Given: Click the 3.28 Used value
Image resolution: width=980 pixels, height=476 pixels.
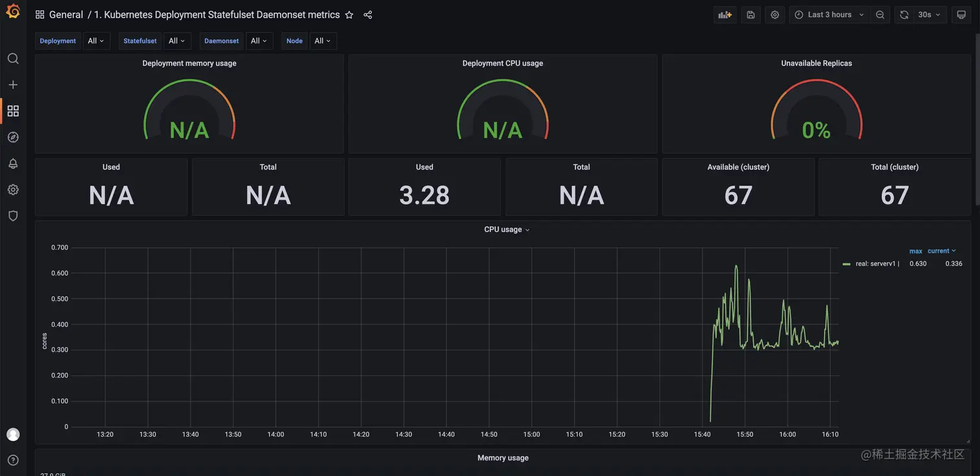Looking at the screenshot, I should pyautogui.click(x=425, y=196).
